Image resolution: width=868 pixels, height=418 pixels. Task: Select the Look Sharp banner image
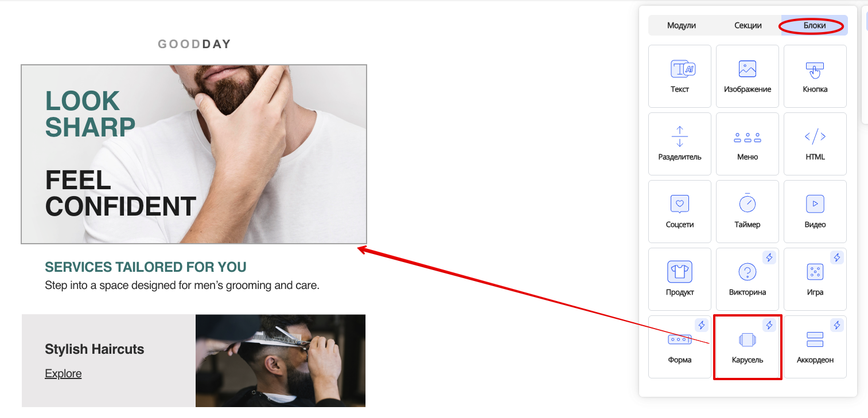coord(194,154)
